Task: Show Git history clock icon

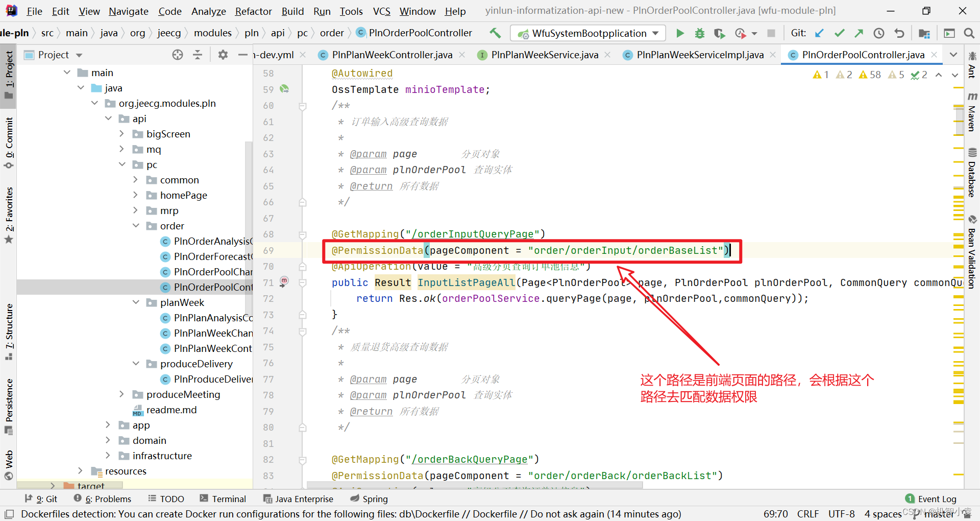Action: [x=879, y=33]
